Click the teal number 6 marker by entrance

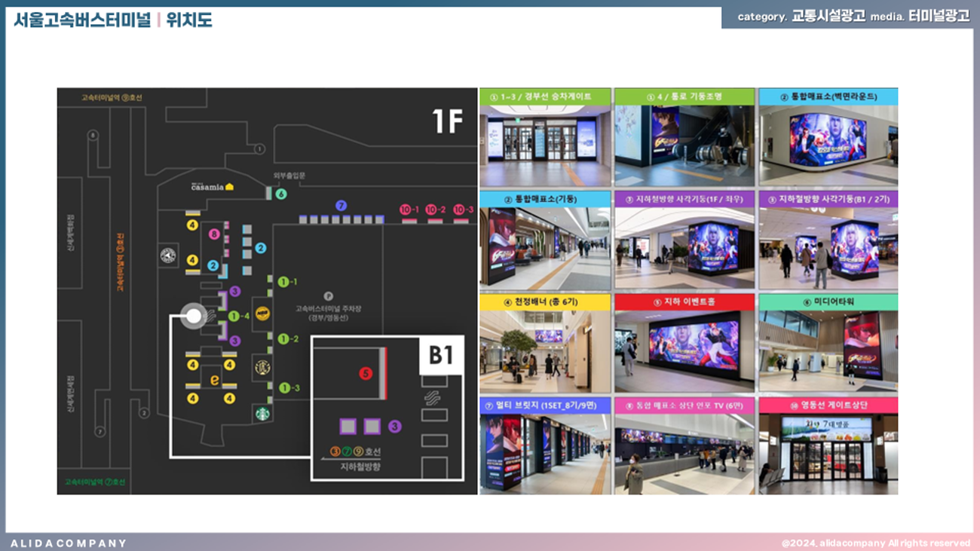[281, 194]
